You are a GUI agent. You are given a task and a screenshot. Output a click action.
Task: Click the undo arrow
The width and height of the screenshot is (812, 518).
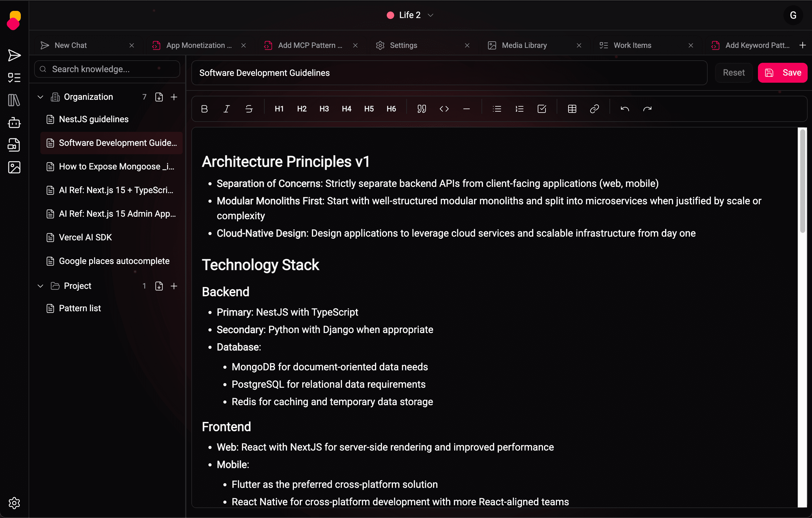point(624,109)
